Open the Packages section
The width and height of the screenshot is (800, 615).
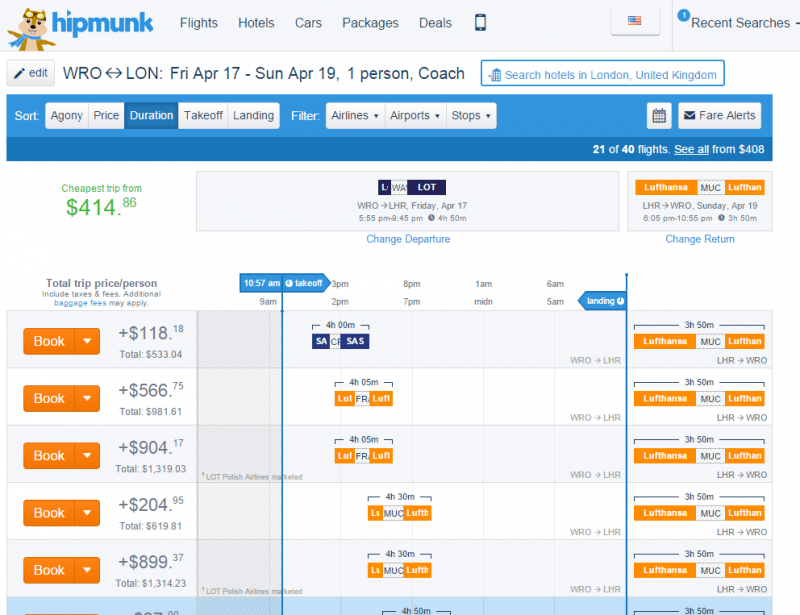pos(370,23)
